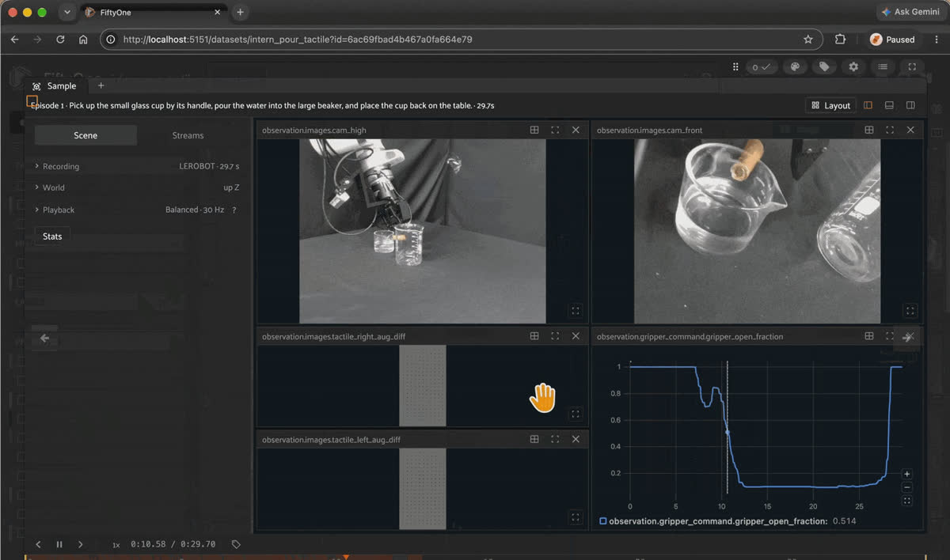Fit the gripper chart with the reset-view icon
950x560 pixels.
tap(907, 501)
